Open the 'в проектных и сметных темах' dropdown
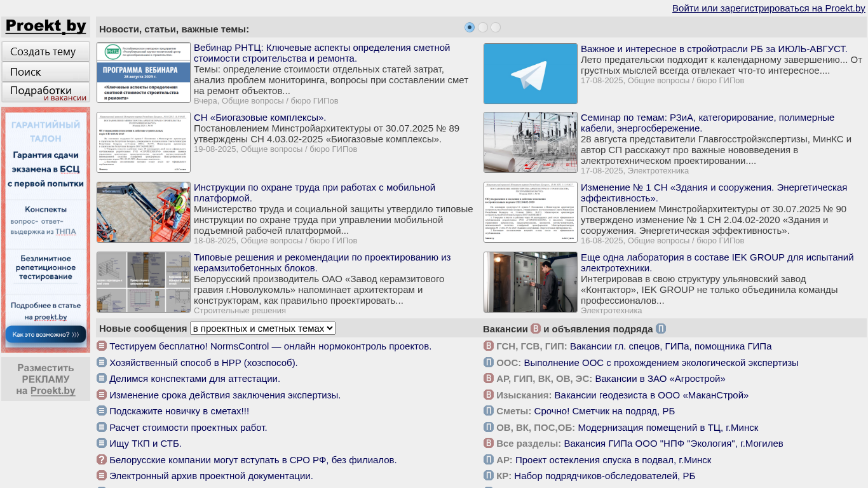 click(262, 329)
